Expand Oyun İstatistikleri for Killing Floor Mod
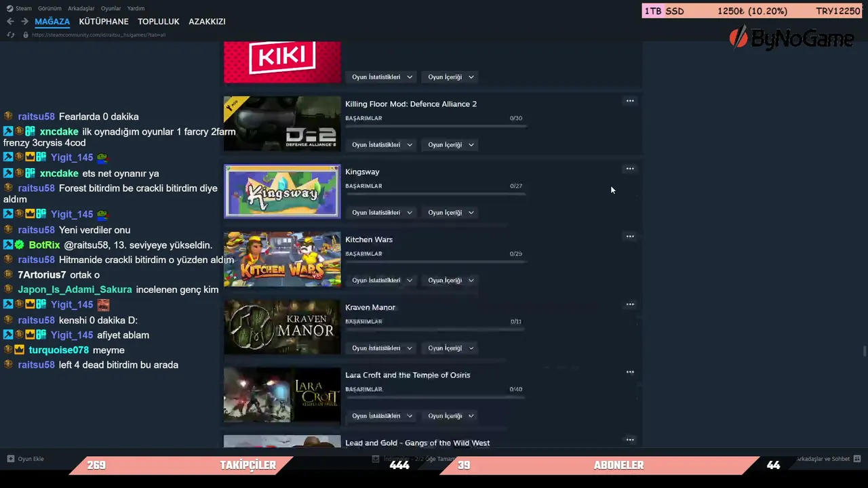 [x=382, y=145]
